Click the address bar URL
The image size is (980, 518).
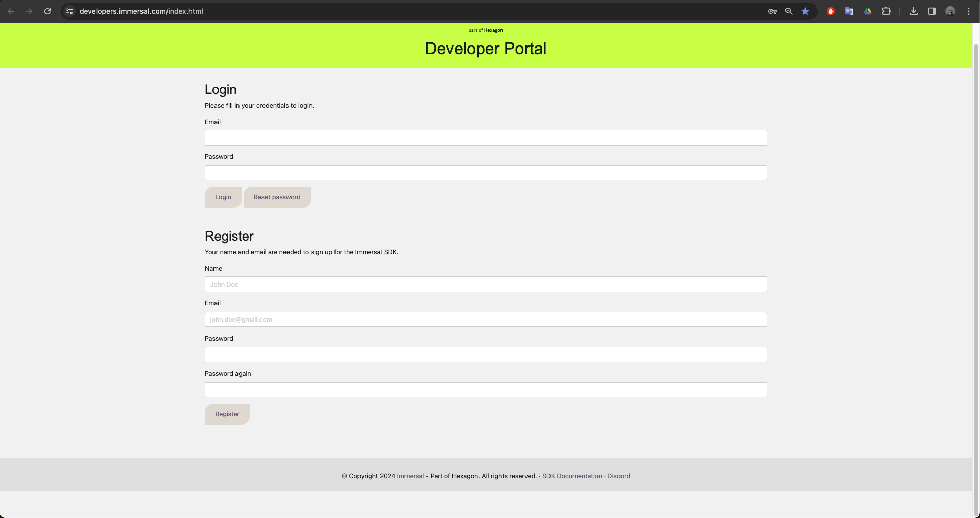(x=141, y=11)
